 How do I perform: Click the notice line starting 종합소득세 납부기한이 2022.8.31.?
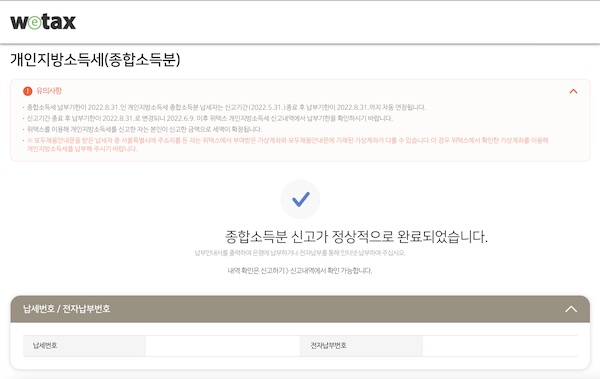(x=226, y=107)
